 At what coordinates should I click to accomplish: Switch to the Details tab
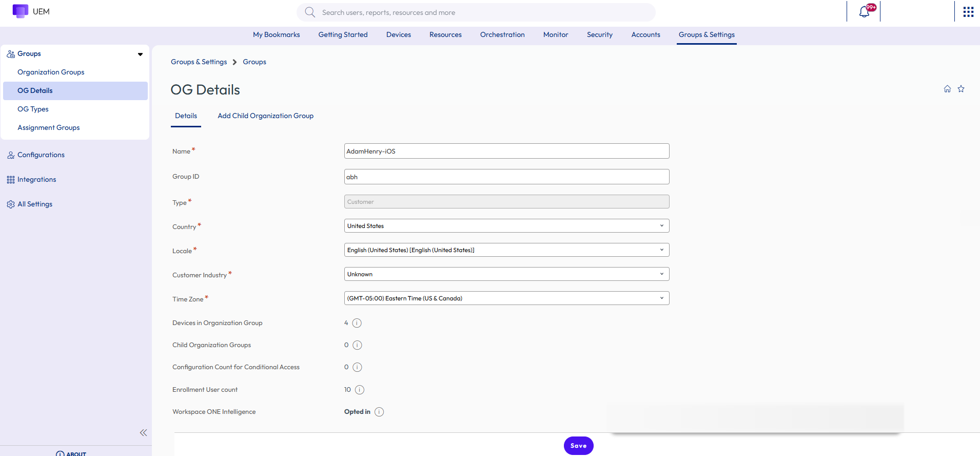pos(186,116)
